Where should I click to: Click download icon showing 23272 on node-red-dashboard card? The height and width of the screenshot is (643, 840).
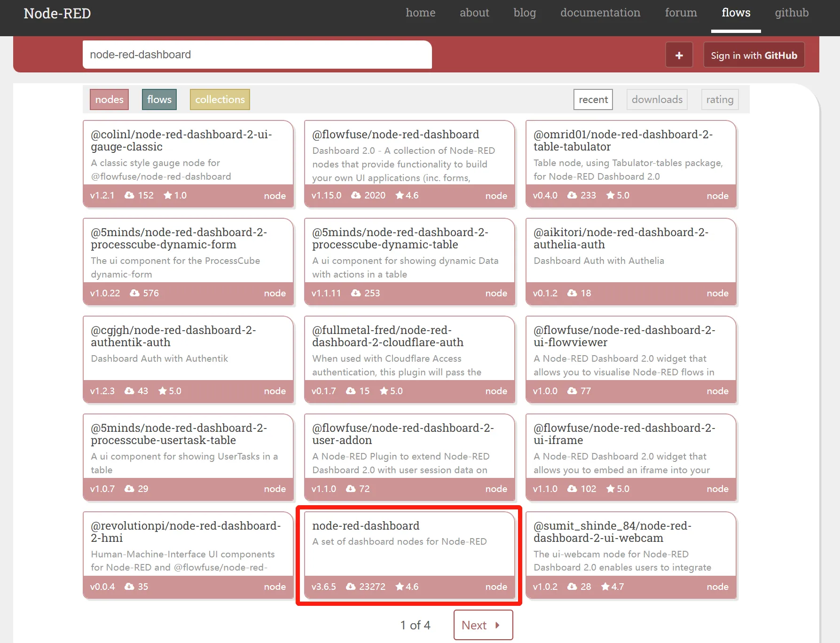(x=351, y=587)
